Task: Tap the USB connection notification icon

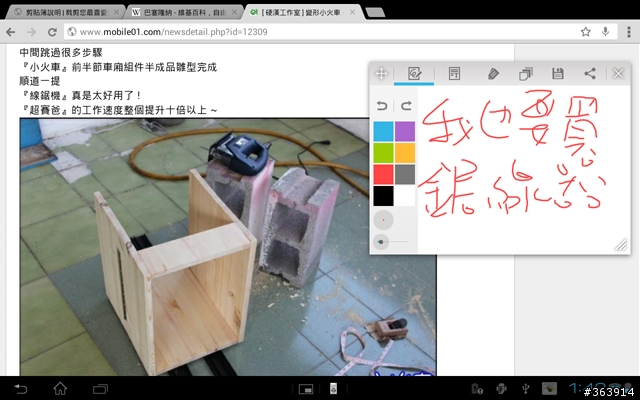Action: (526, 389)
